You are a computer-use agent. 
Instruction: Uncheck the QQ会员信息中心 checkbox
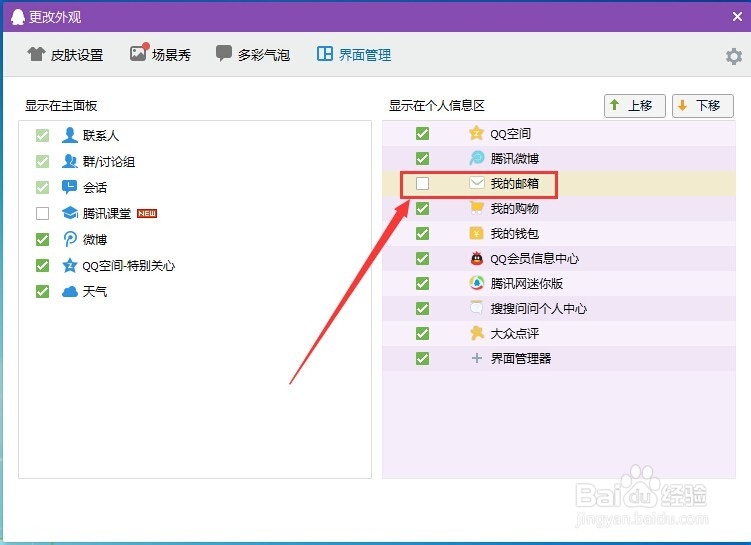(x=422, y=258)
